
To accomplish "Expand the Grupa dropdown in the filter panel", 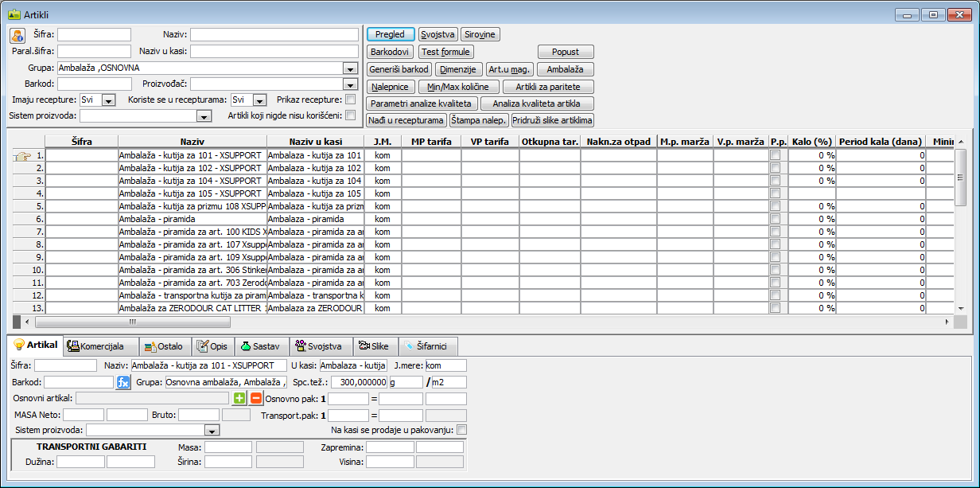I will 351,68.
